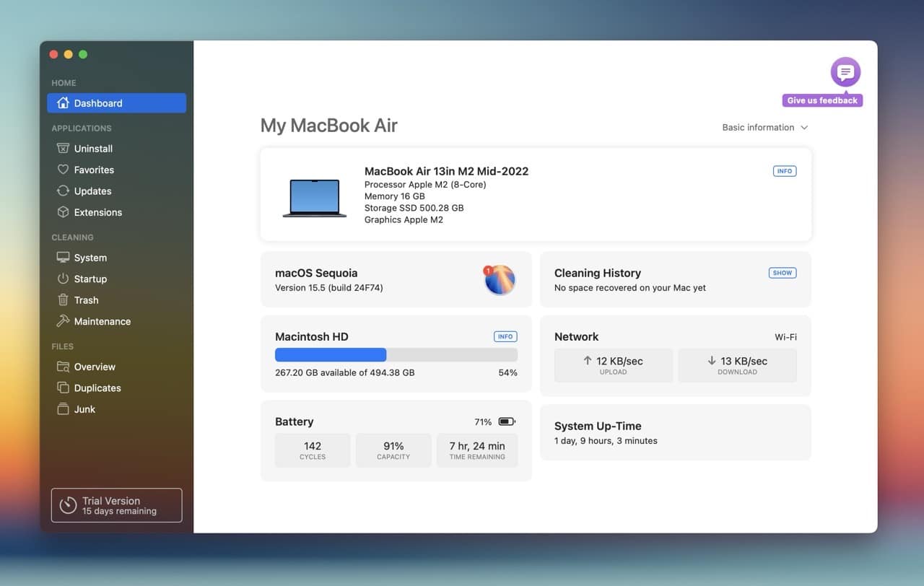
Task: Click the Startup power icon
Action: tap(64, 279)
